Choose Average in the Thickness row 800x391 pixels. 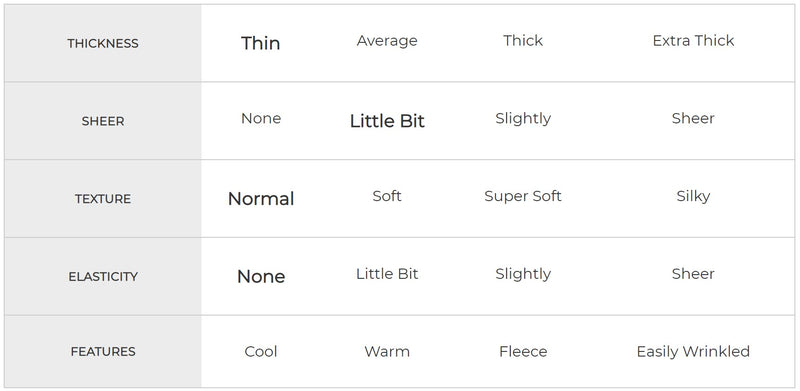tap(387, 41)
